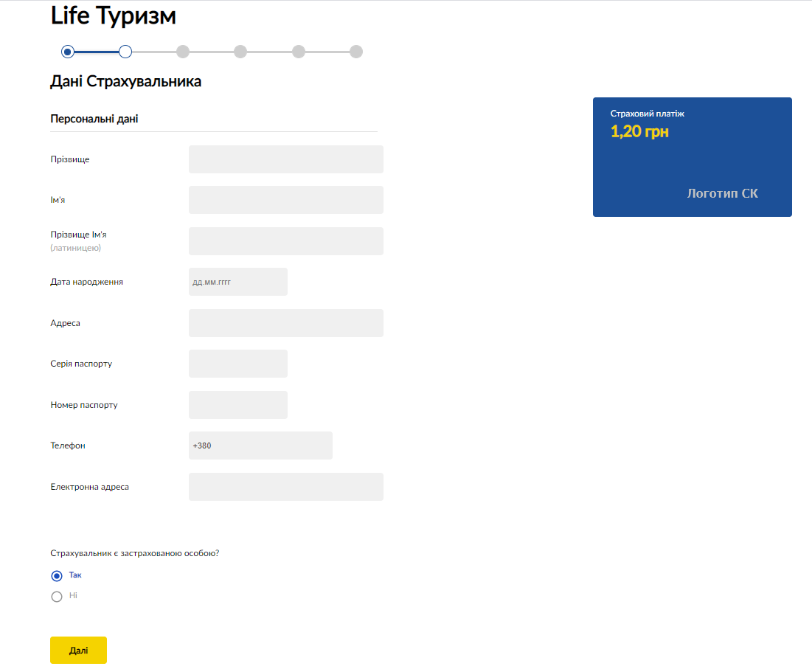Click into the 'Ім'я' text field

click(x=285, y=200)
